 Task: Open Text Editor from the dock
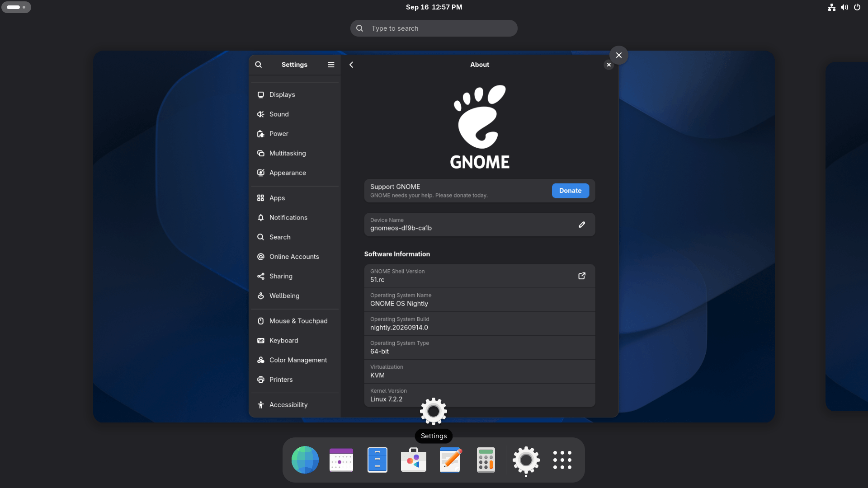[450, 460]
